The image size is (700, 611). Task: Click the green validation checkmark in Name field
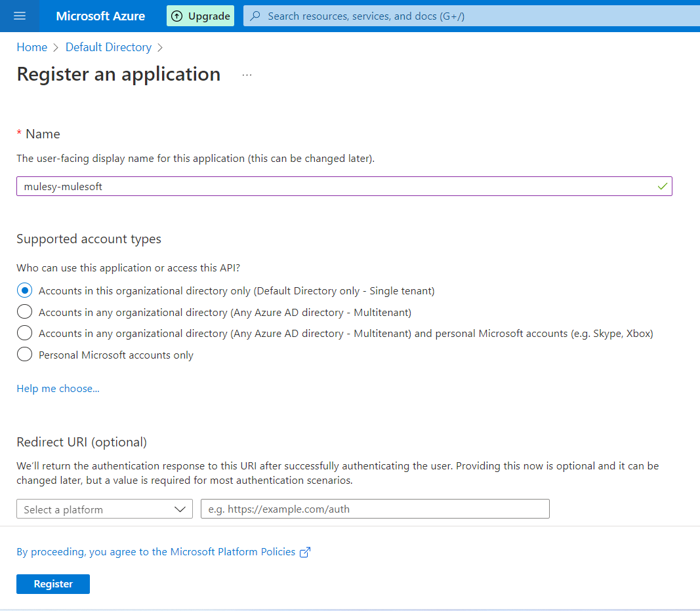(x=662, y=186)
